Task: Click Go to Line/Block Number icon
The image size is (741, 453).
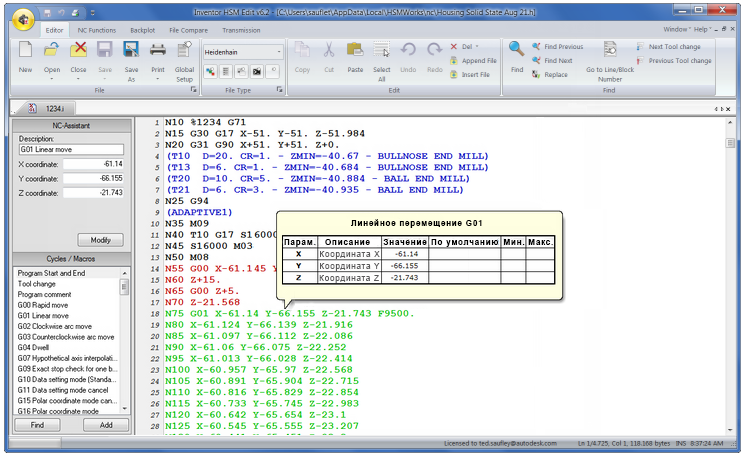Action: tap(610, 49)
